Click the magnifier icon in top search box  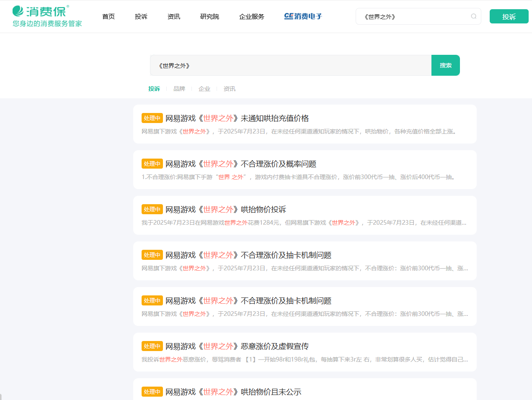pyautogui.click(x=473, y=16)
